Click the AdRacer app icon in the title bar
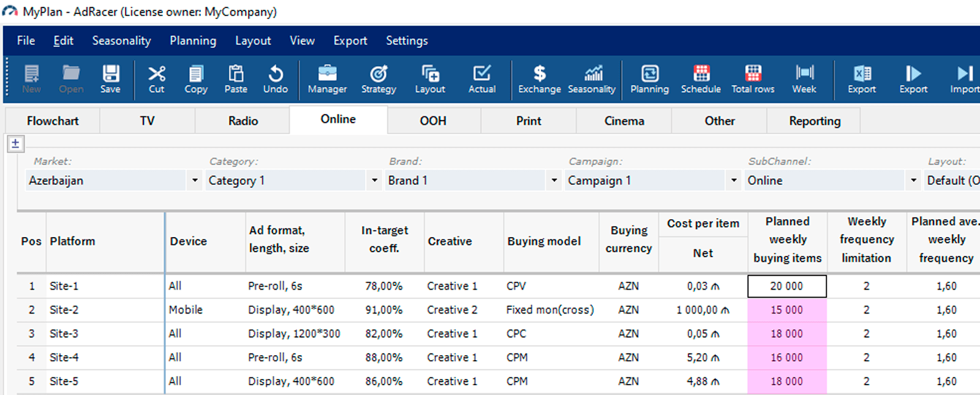The height and width of the screenshot is (395, 980). (x=10, y=12)
